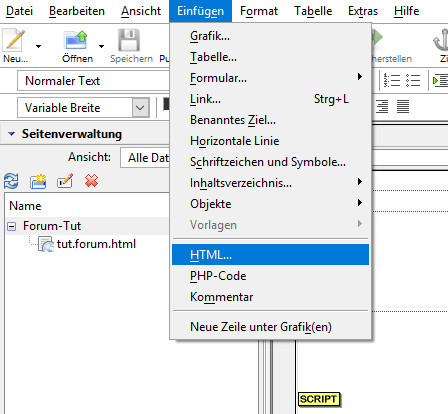Screen dimensions: 448x414
Task: Justify text alignment
Action: coord(403,107)
